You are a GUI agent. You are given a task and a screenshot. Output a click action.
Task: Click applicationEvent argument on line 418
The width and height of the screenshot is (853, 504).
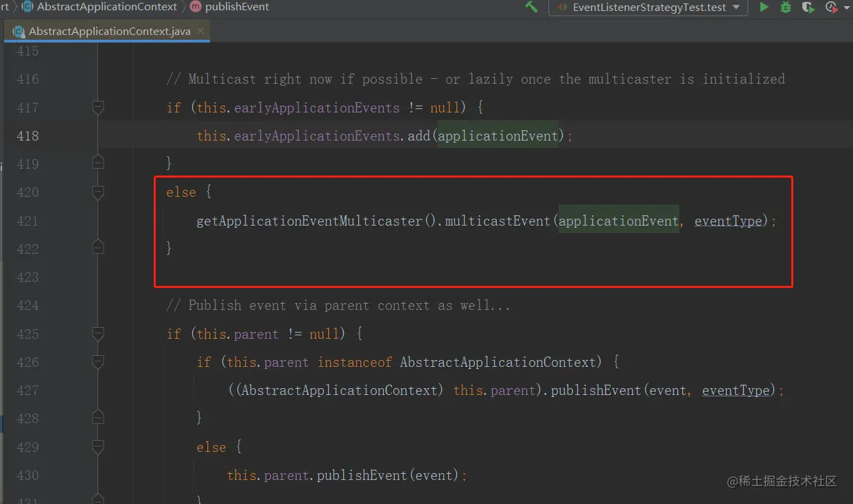coord(498,136)
